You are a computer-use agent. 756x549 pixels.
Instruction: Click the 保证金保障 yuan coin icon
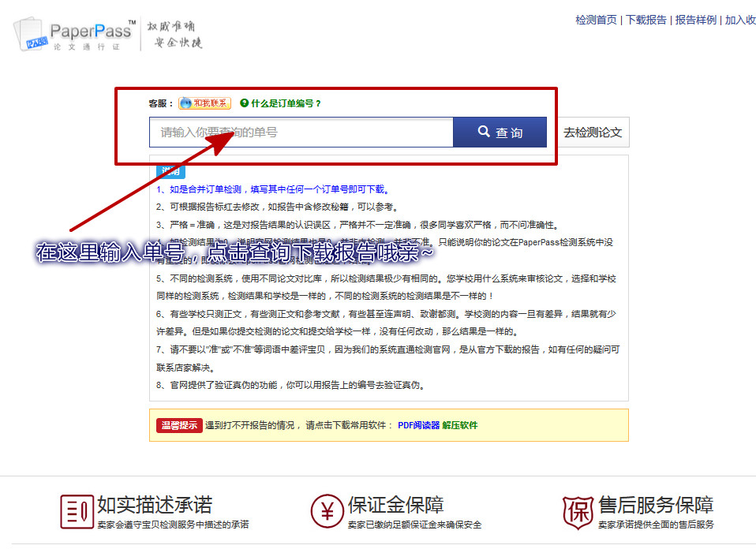coord(327,511)
